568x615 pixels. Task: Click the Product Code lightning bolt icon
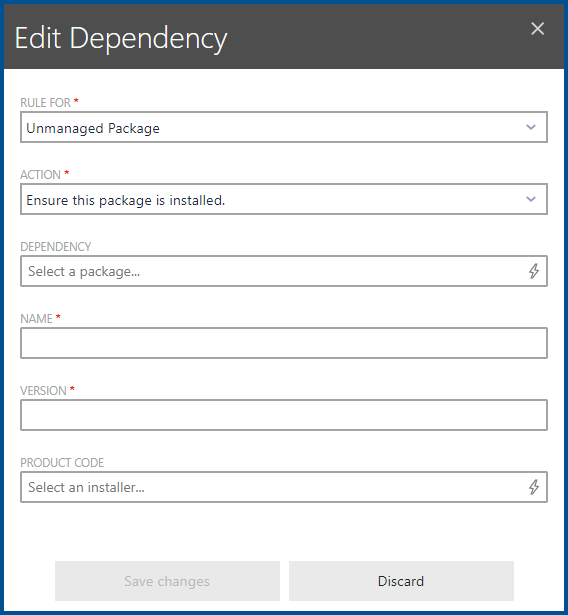tap(533, 487)
